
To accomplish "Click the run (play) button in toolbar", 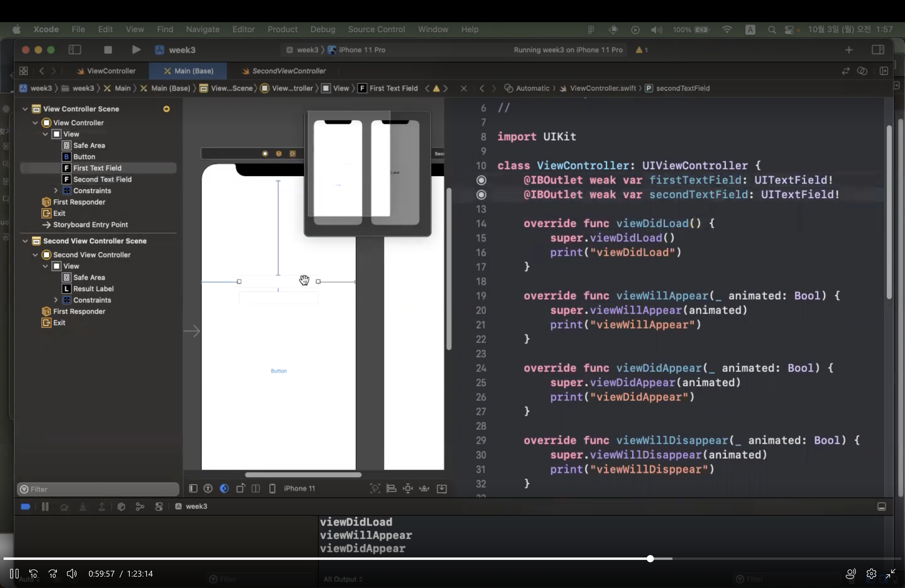I will tap(136, 50).
